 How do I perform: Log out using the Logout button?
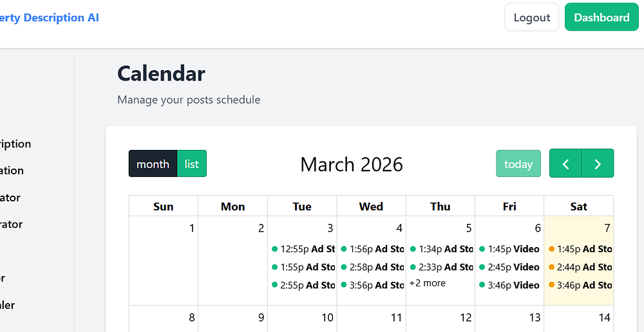point(532,17)
